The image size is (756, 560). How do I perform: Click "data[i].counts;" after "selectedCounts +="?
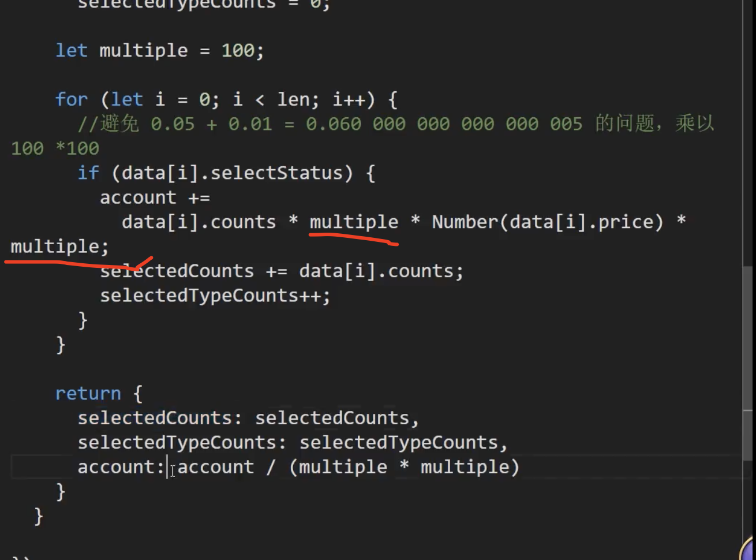tap(381, 271)
